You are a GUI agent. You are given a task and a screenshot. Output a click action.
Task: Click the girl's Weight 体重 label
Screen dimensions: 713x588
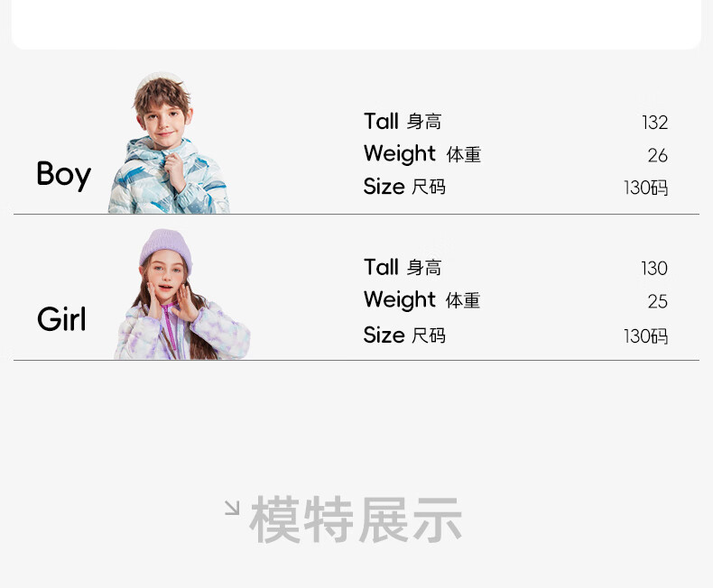(422, 300)
